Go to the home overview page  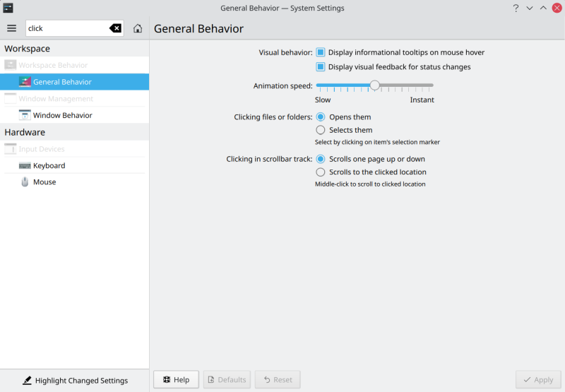tap(138, 28)
